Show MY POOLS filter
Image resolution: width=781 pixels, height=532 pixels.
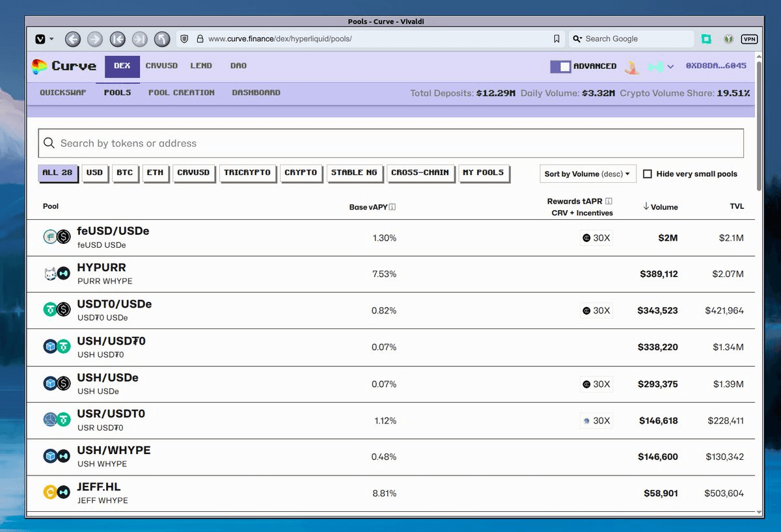point(484,173)
